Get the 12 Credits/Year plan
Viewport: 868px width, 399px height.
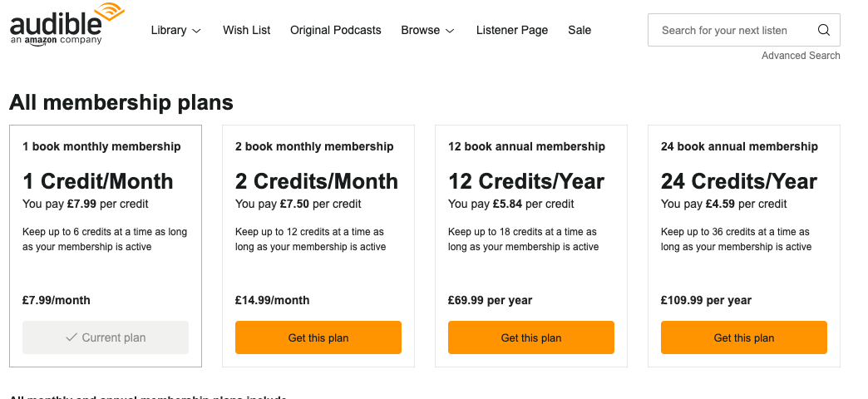[531, 337]
